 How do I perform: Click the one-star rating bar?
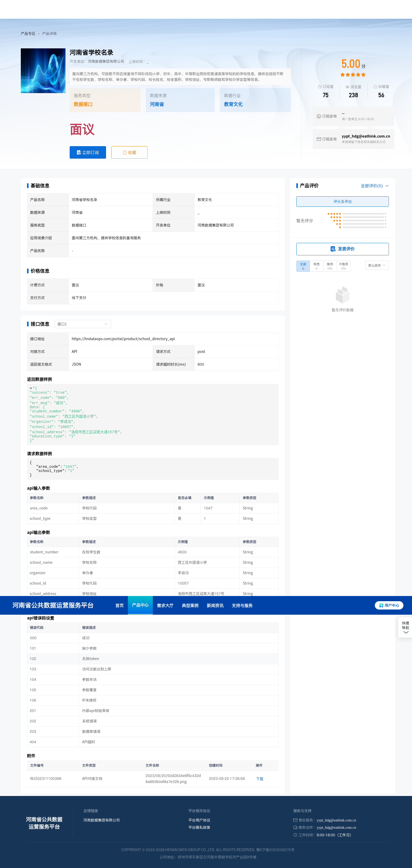point(363,227)
